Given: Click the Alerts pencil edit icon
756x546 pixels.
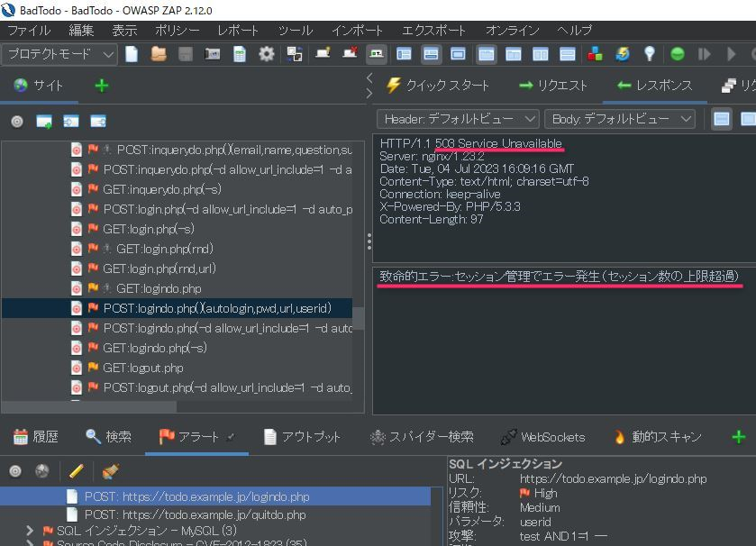Looking at the screenshot, I should pyautogui.click(x=77, y=471).
